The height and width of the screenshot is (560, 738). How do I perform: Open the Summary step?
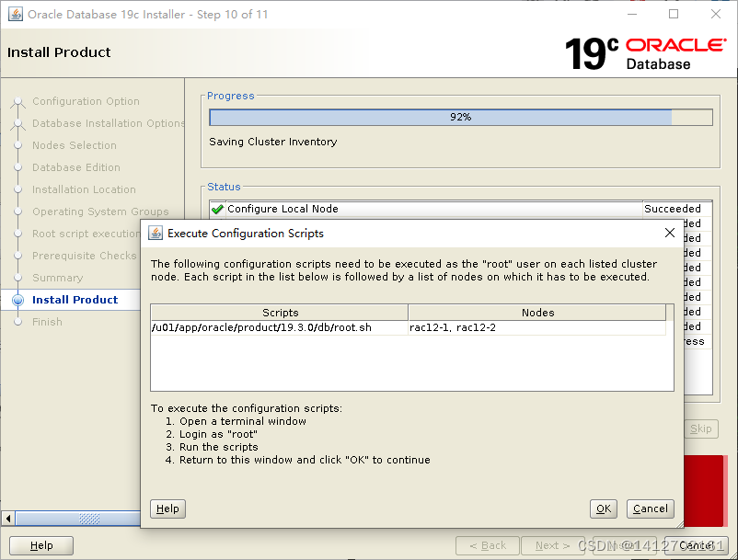tap(57, 278)
